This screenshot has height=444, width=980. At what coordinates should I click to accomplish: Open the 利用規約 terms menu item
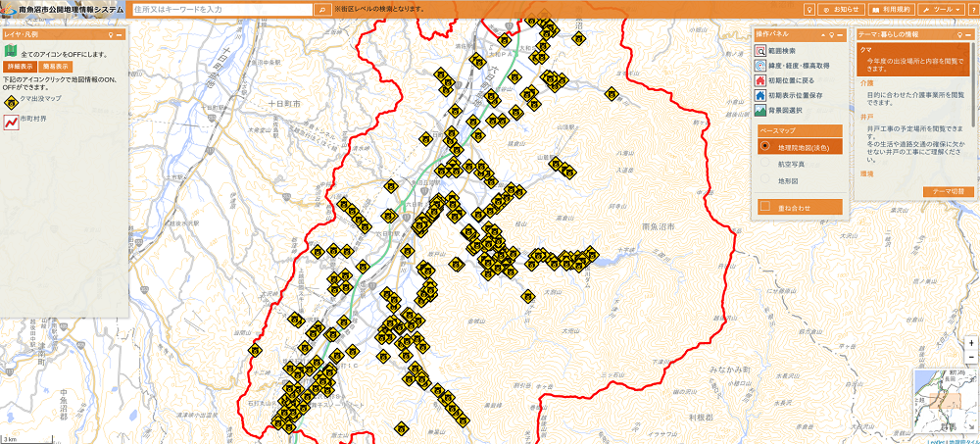click(x=889, y=9)
